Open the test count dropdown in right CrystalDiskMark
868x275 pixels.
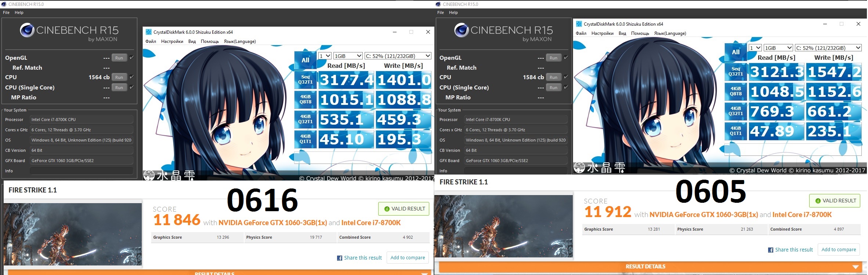(x=755, y=48)
